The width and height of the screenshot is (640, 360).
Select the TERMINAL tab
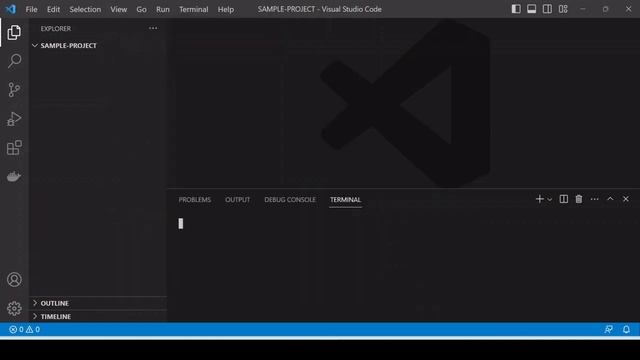(x=345, y=200)
